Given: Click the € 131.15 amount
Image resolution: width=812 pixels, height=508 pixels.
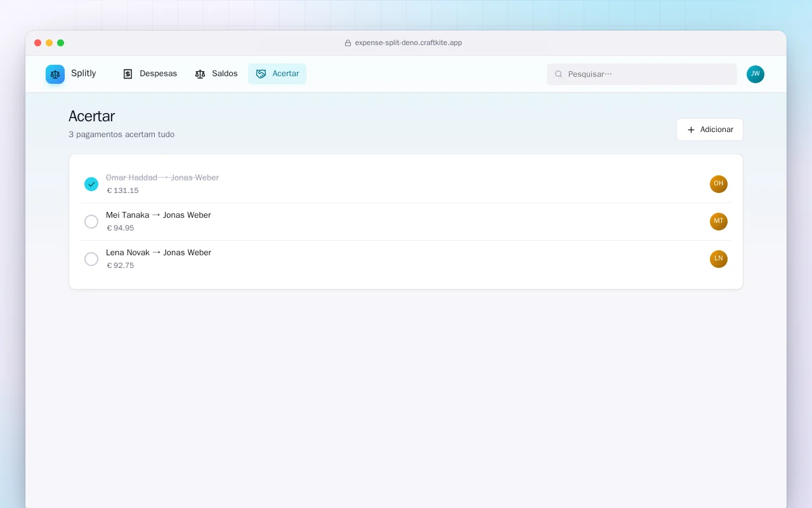Looking at the screenshot, I should point(122,190).
